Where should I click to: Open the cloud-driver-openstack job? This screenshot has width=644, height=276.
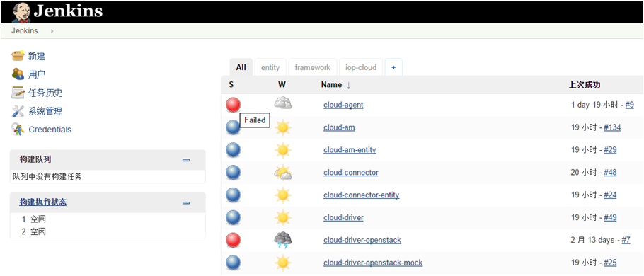tap(362, 240)
